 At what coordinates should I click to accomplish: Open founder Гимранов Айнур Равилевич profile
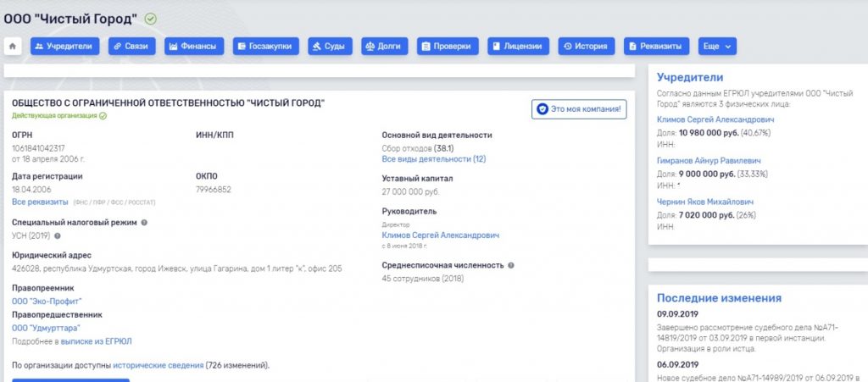coord(709,159)
